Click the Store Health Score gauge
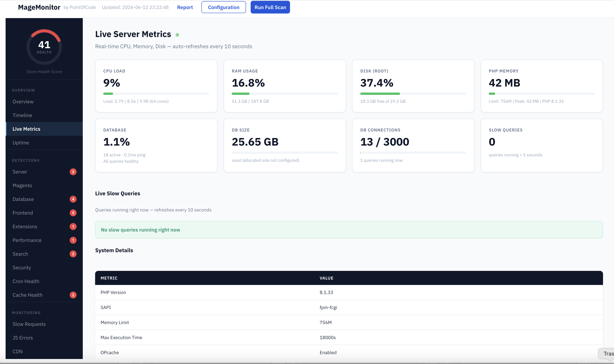The width and height of the screenshot is (614, 364). coord(44,47)
